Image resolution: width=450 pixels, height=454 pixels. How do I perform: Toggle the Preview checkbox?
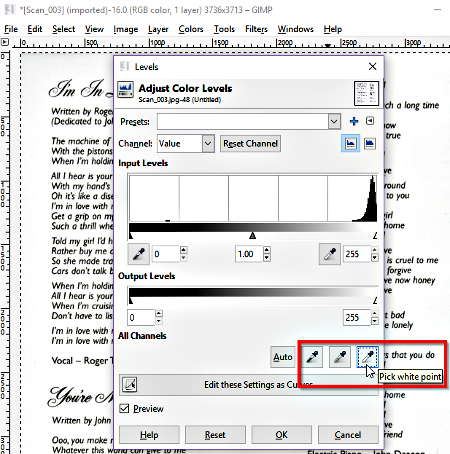(124, 408)
